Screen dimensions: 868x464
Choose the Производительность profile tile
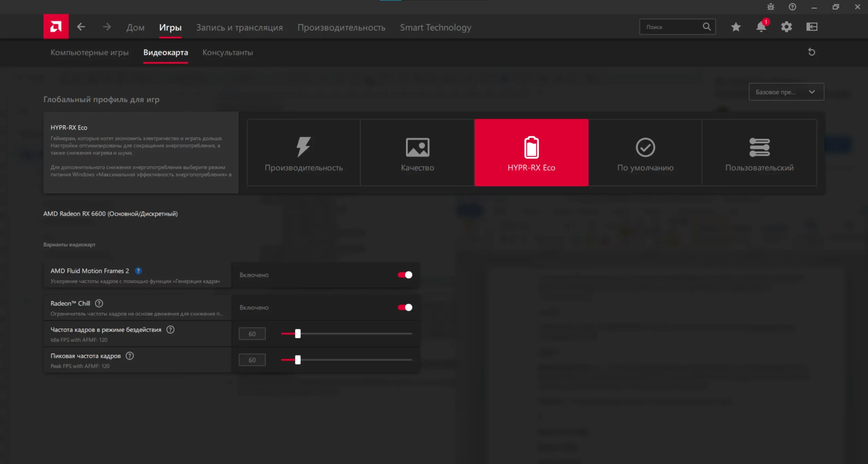click(303, 152)
